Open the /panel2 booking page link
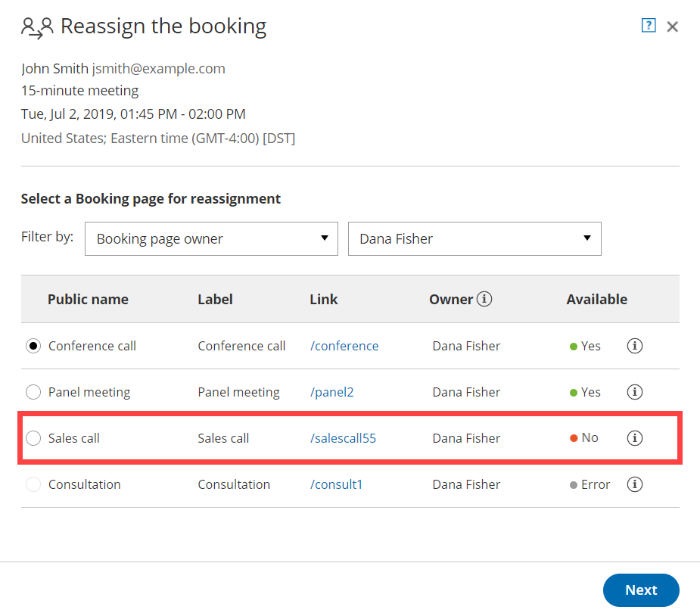Viewport: 700px width, 616px height. pyautogui.click(x=331, y=392)
